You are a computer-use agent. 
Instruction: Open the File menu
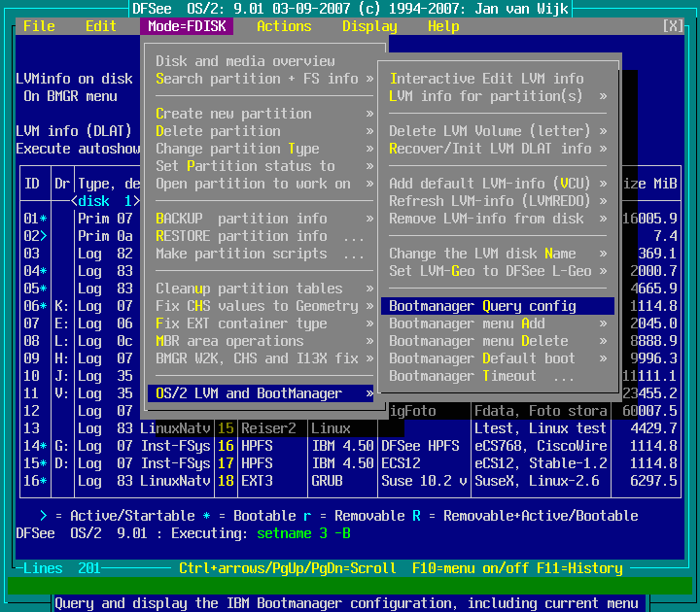click(x=39, y=26)
